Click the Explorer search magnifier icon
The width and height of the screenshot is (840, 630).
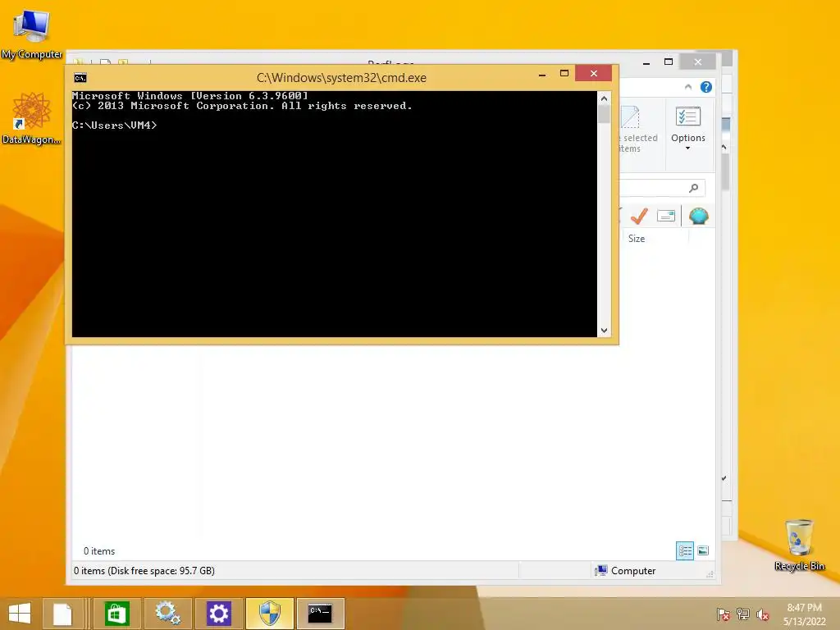coord(694,188)
